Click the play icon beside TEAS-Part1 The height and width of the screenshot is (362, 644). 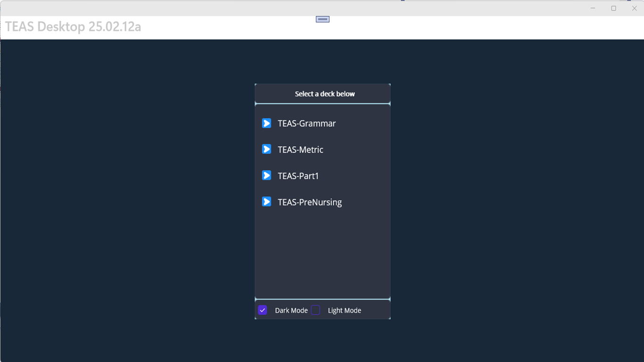point(266,176)
